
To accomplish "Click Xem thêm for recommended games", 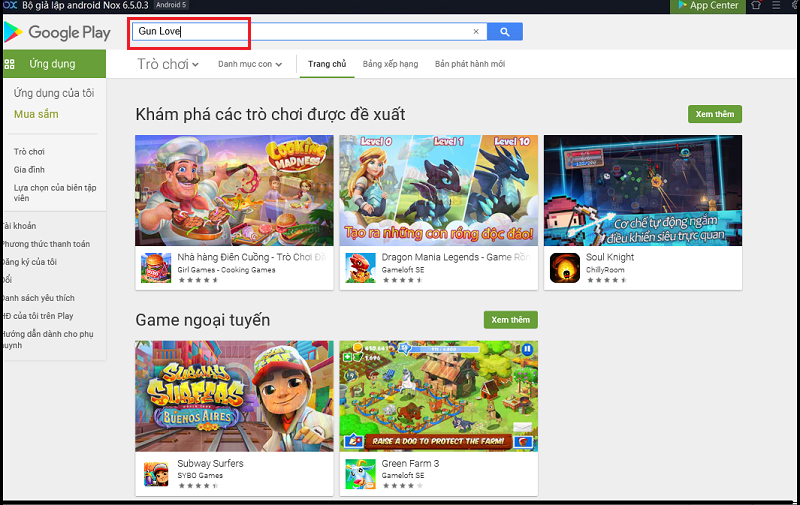I will (x=715, y=114).
